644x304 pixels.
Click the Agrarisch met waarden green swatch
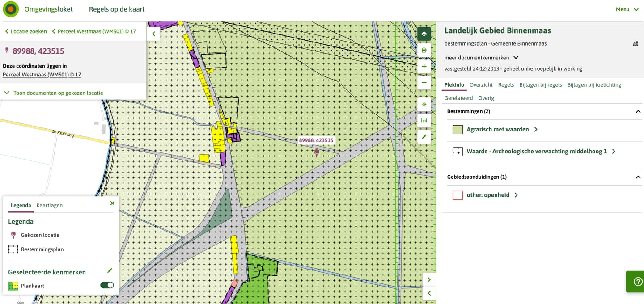tap(458, 130)
